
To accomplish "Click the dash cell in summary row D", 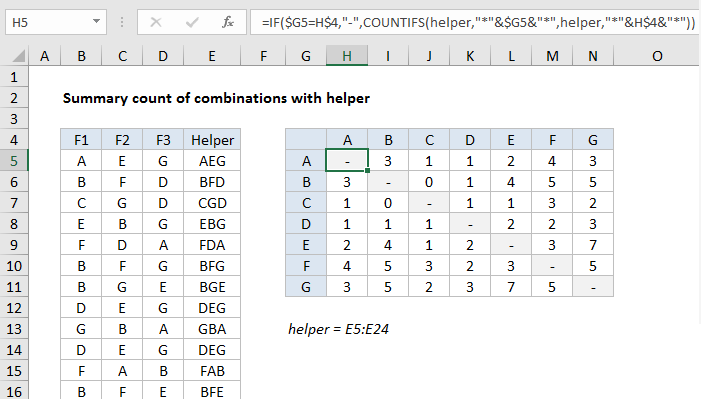I will [x=470, y=224].
